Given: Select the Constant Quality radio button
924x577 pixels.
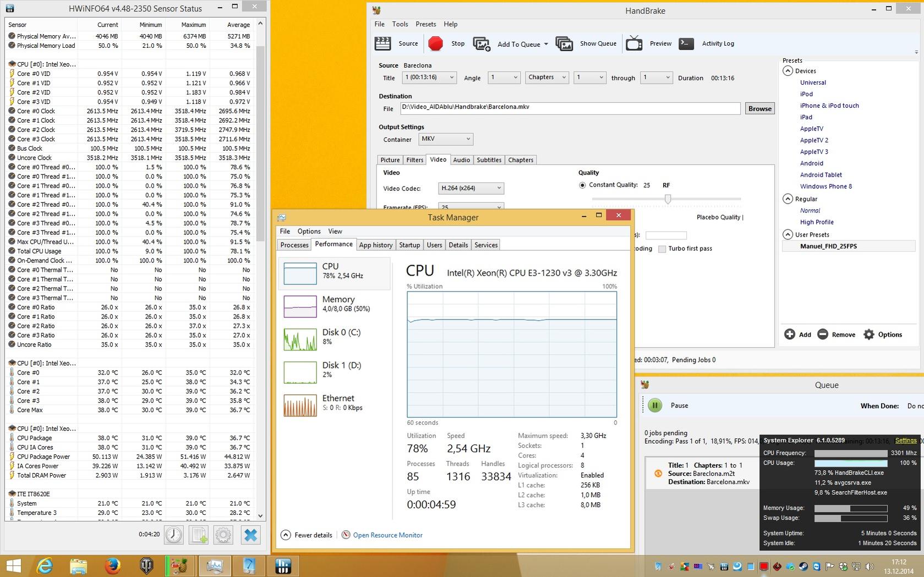Looking at the screenshot, I should click(582, 185).
